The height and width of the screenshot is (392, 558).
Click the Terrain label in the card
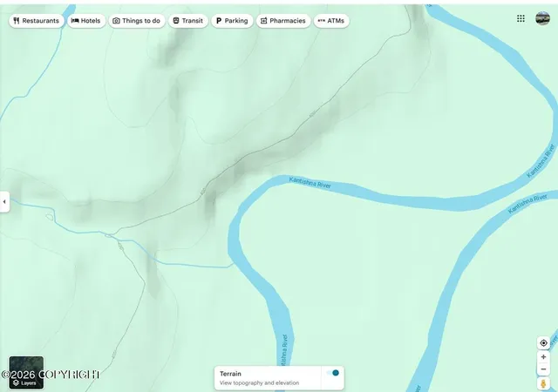(230, 374)
